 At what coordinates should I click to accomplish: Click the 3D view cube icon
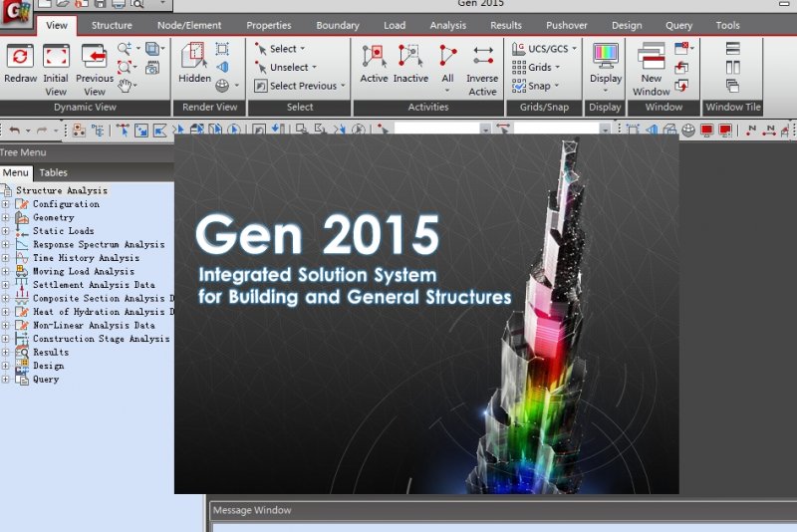pyautogui.click(x=152, y=49)
